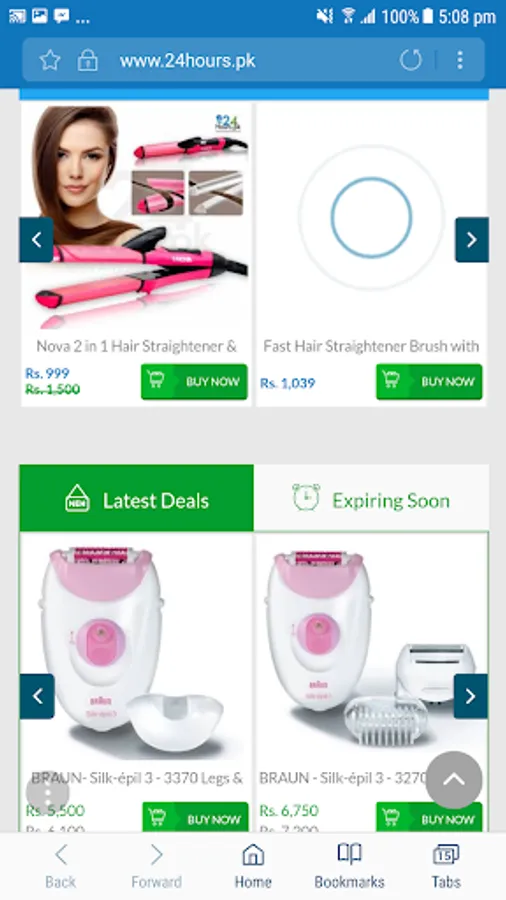Show previous deal using left carousel arrow
Viewport: 506px width, 900px height.
click(37, 696)
